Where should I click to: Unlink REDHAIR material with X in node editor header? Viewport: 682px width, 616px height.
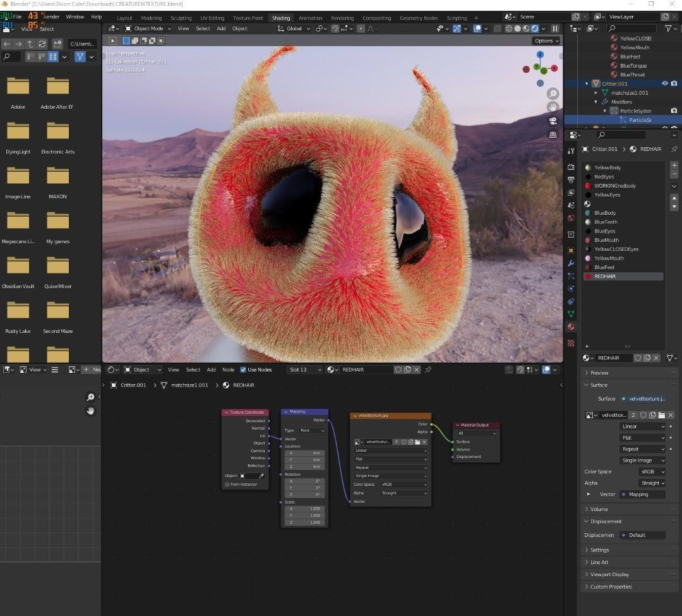pos(417,370)
